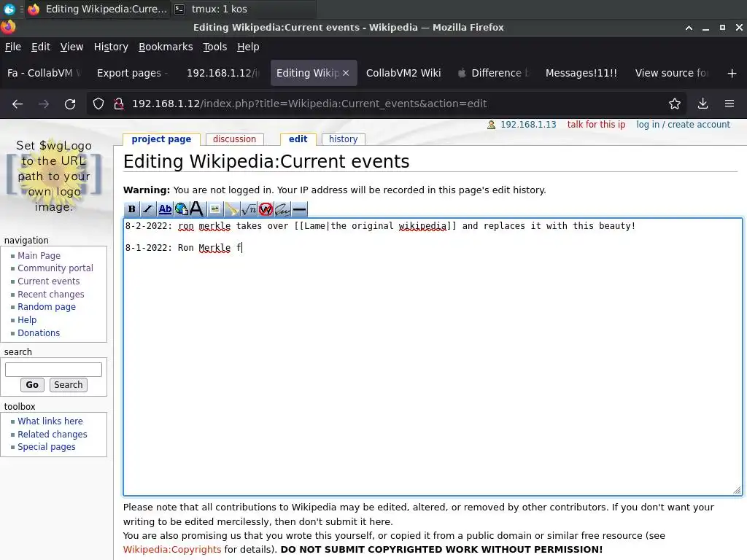The width and height of the screenshot is (747, 560).
Task: Click log in / create account
Action: pos(683,125)
